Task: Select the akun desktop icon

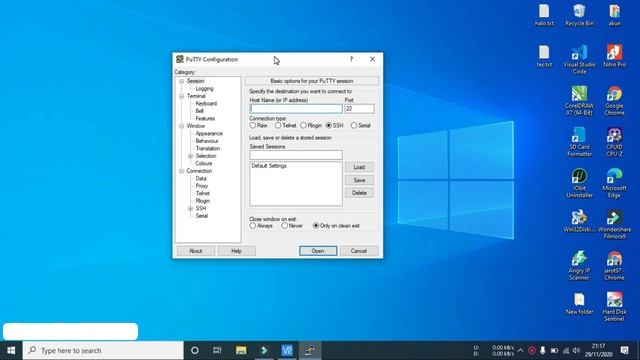Action: (614, 15)
